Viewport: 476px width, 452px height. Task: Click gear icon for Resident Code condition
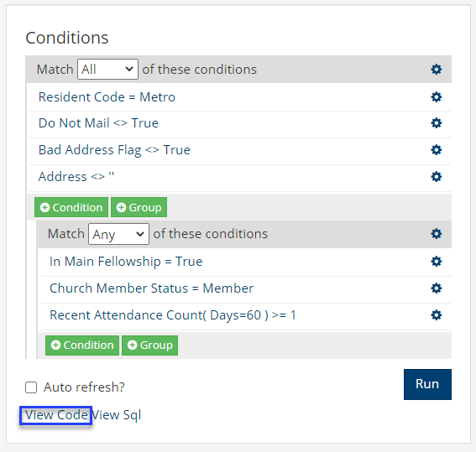point(437,97)
